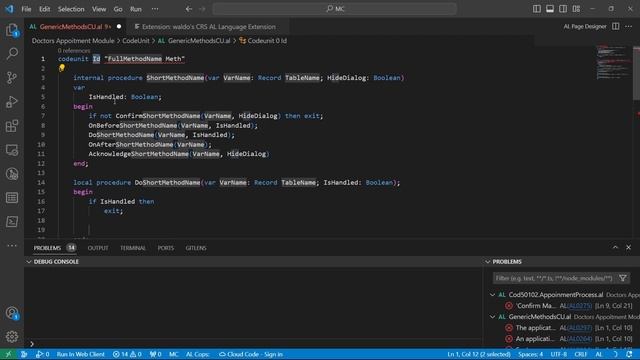Image resolution: width=640 pixels, height=360 pixels.
Task: Open remote window status bar button
Action: (9, 354)
